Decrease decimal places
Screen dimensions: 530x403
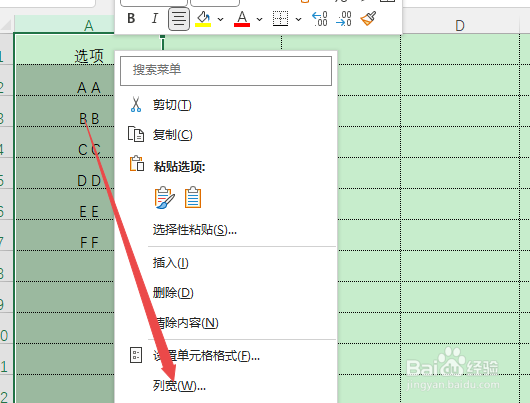click(x=344, y=19)
